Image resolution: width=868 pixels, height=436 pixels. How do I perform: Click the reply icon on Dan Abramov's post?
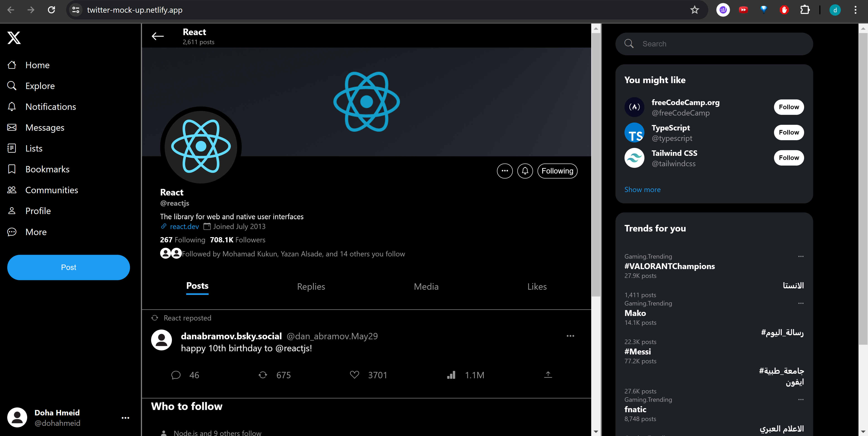tap(176, 375)
